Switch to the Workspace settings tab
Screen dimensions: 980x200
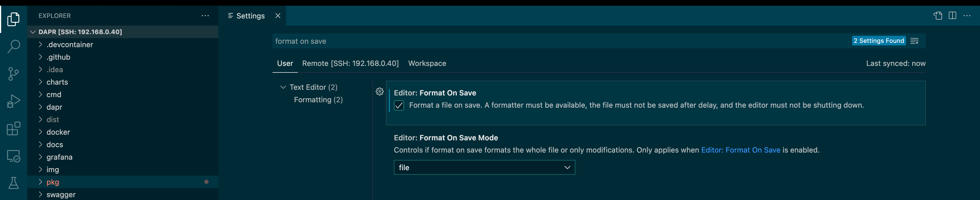pyautogui.click(x=427, y=63)
